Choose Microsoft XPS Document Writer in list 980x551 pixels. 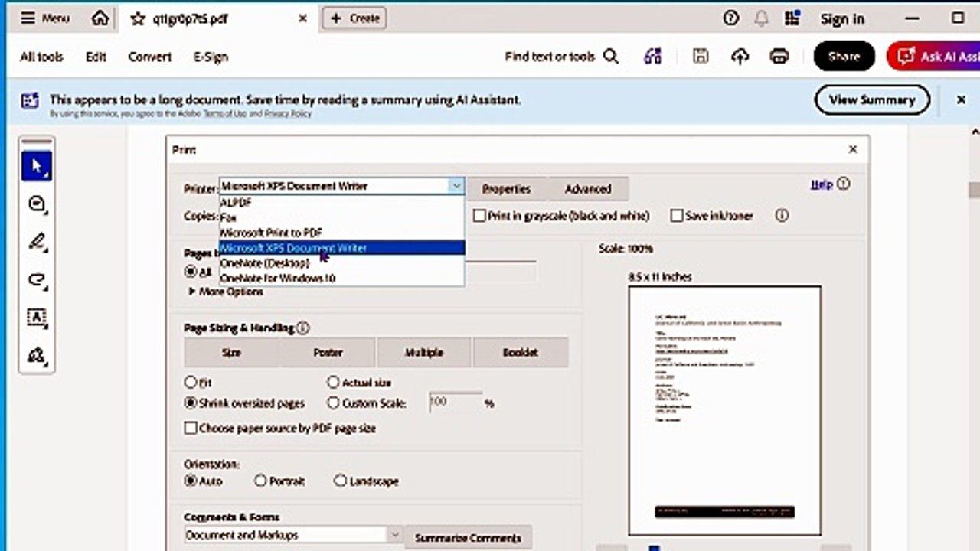[341, 247]
